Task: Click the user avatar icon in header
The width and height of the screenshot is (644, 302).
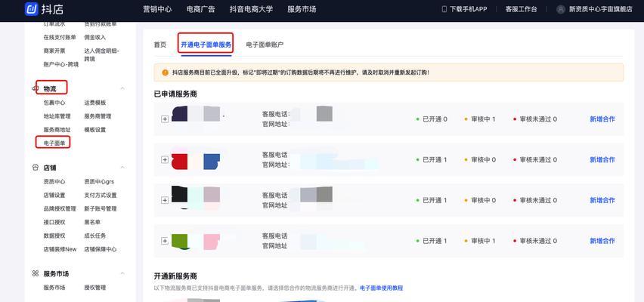Action: [561, 9]
